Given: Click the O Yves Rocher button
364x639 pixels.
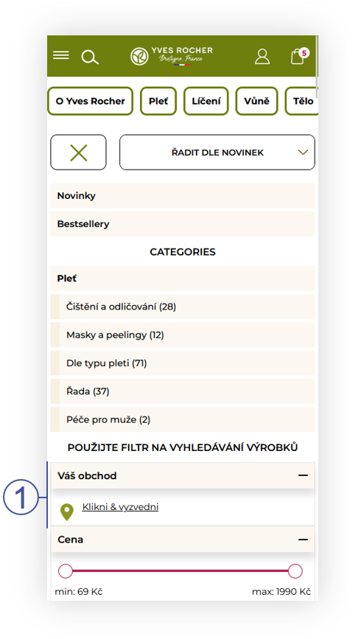Looking at the screenshot, I should pyautogui.click(x=90, y=101).
